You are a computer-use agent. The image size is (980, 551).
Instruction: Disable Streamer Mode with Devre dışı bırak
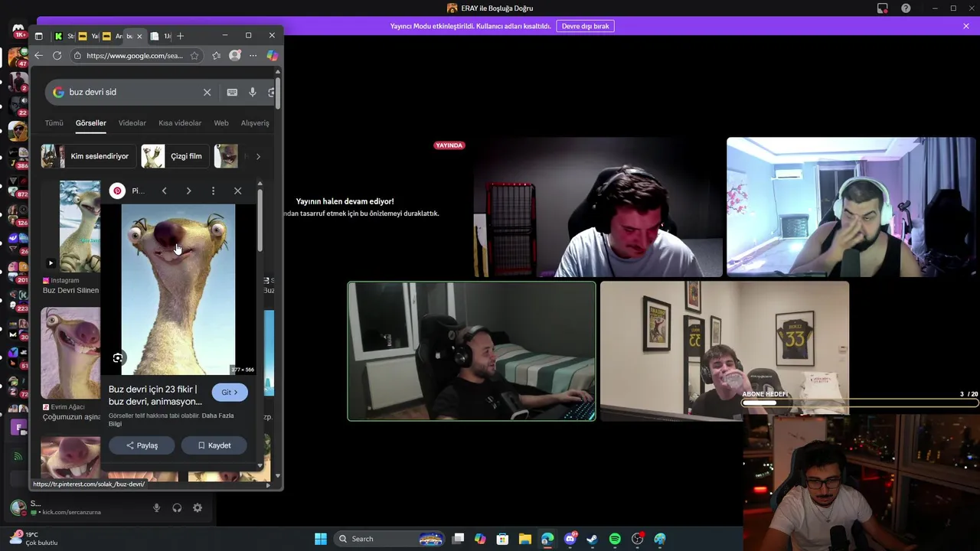pyautogui.click(x=586, y=26)
